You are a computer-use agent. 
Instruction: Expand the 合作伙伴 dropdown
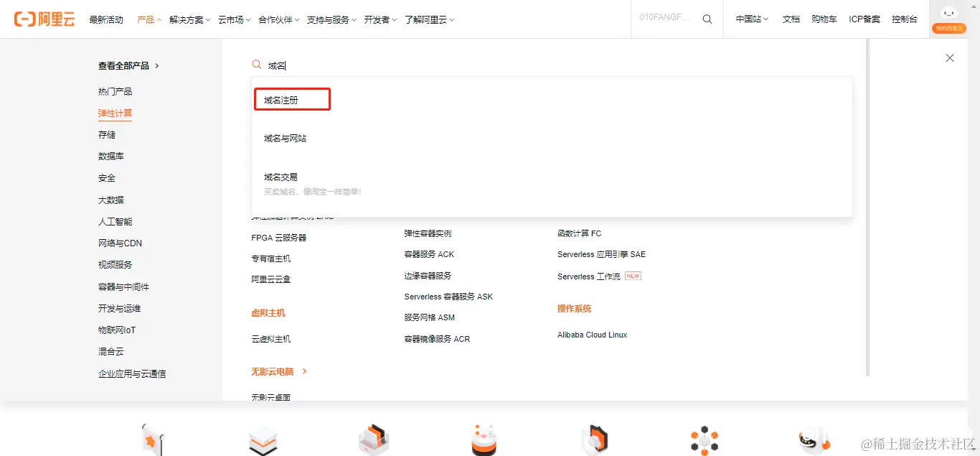click(279, 19)
